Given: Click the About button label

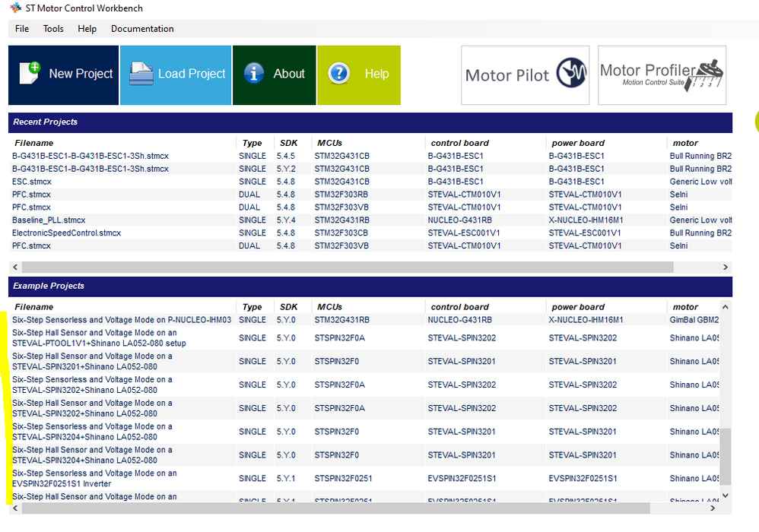Looking at the screenshot, I should pyautogui.click(x=289, y=74).
